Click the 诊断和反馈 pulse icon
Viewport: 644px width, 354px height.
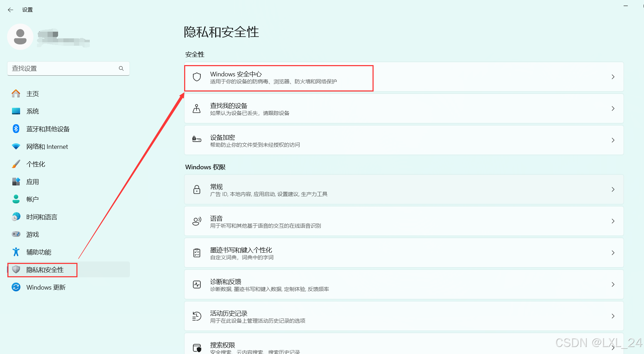click(197, 284)
